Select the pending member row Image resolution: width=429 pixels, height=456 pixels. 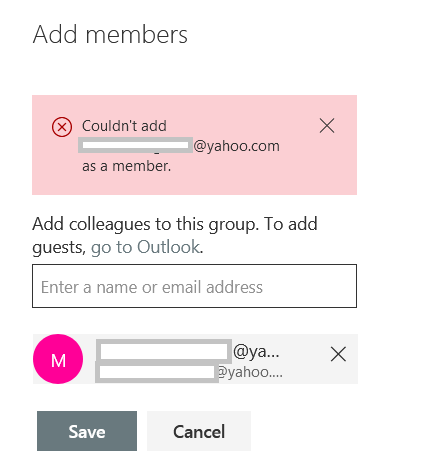[x=195, y=359]
